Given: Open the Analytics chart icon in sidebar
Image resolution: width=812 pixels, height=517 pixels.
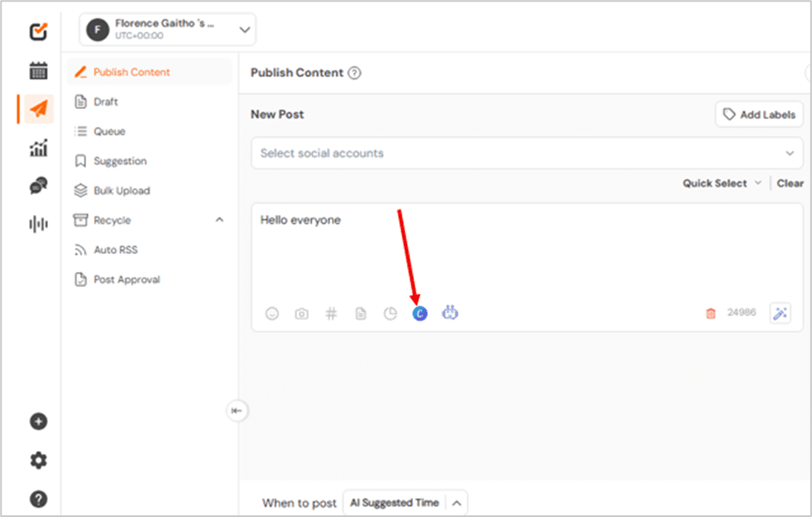Looking at the screenshot, I should point(37,148).
